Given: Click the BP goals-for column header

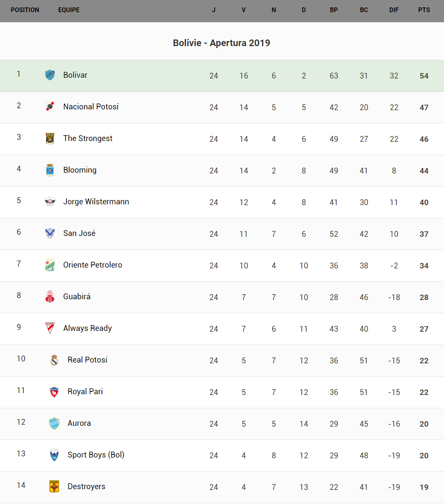Looking at the screenshot, I should pos(334,10).
